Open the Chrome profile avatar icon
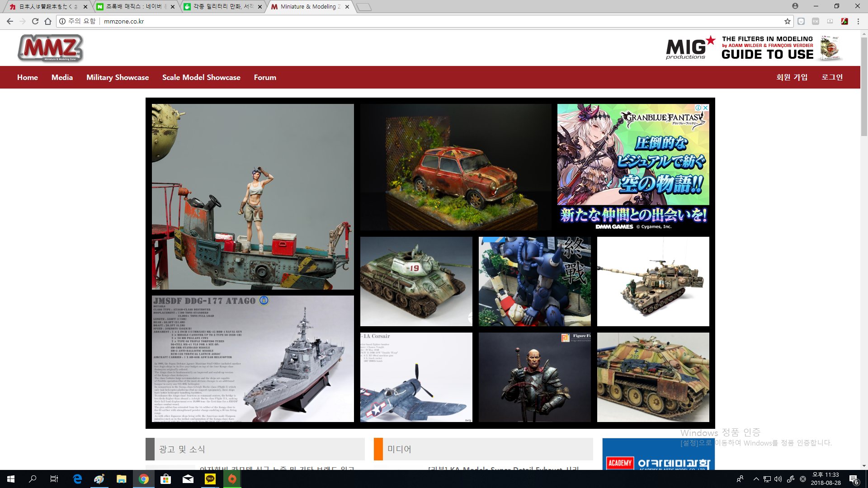This screenshot has height=488, width=868. pos(795,6)
